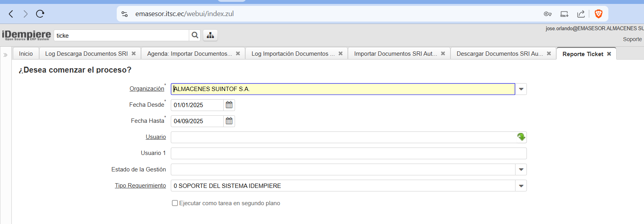Expand Estado de la Gestión dropdown

pos(521,169)
